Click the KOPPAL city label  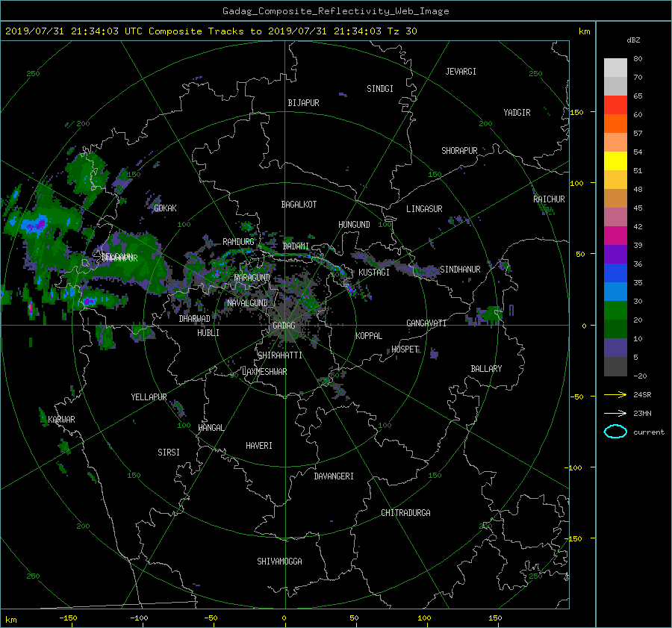tap(369, 336)
